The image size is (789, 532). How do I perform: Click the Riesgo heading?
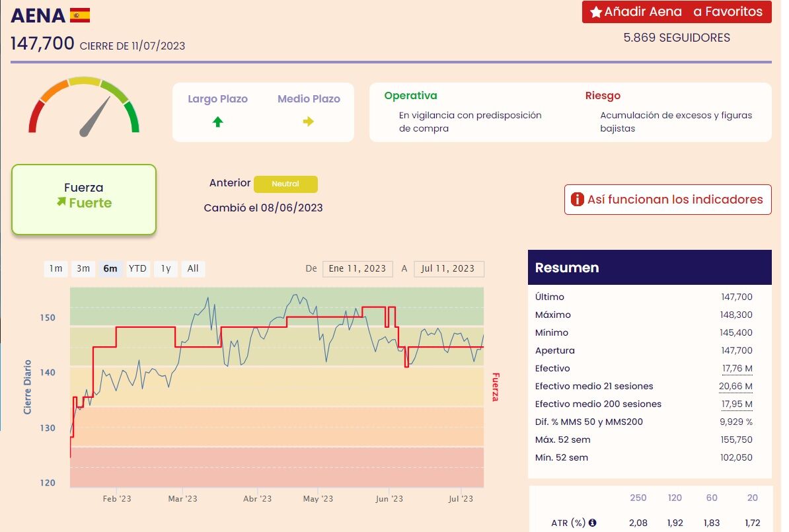coord(603,96)
